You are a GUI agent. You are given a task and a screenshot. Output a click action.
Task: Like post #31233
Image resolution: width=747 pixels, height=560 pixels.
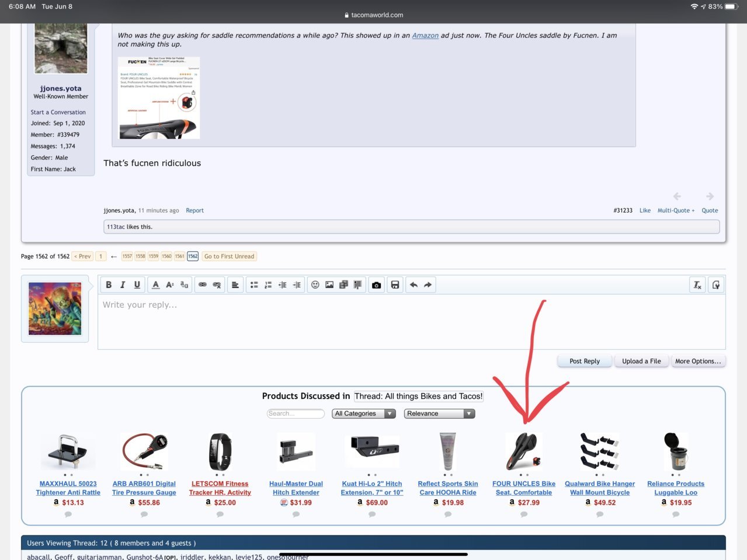[645, 210]
